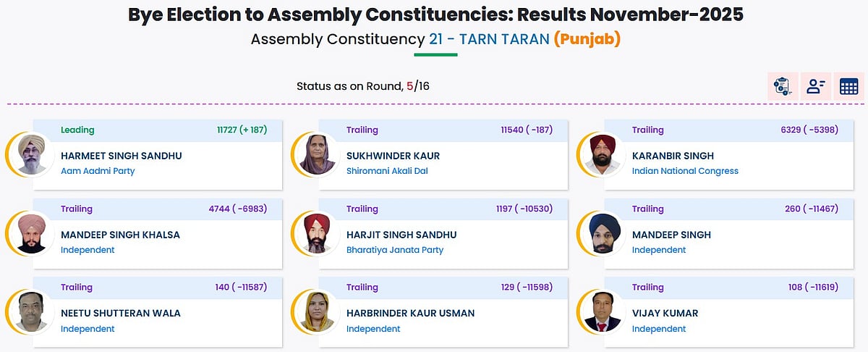This screenshot has width=868, height=352.
Task: Select Karanbir Singh's portrait image
Action: coord(603,155)
